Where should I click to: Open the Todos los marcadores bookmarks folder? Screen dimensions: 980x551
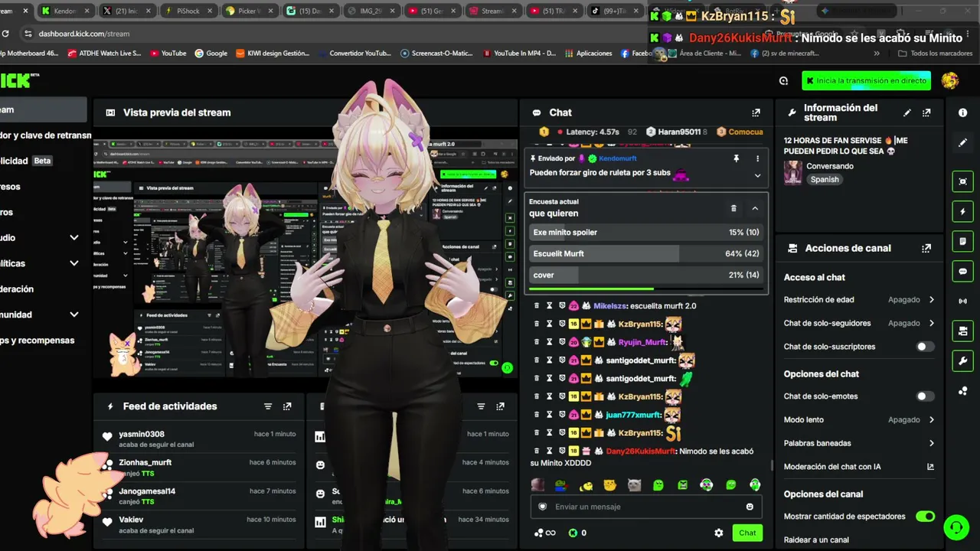pyautogui.click(x=935, y=54)
